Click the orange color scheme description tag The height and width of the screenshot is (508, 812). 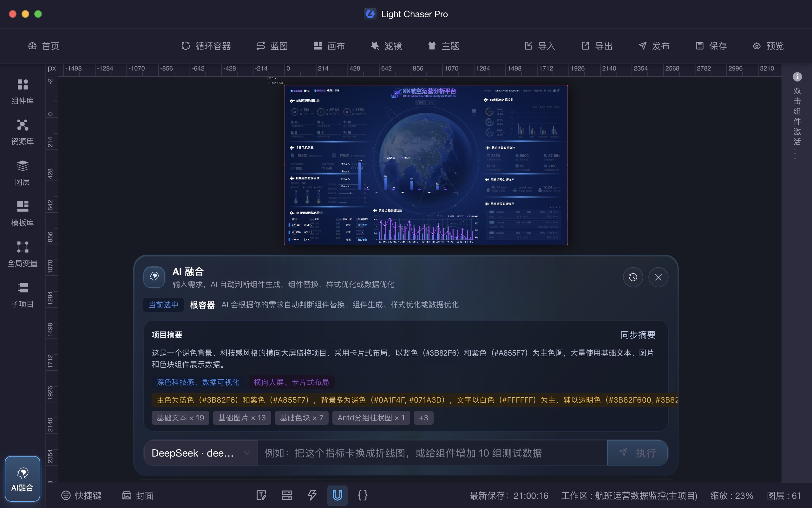pyautogui.click(x=415, y=400)
